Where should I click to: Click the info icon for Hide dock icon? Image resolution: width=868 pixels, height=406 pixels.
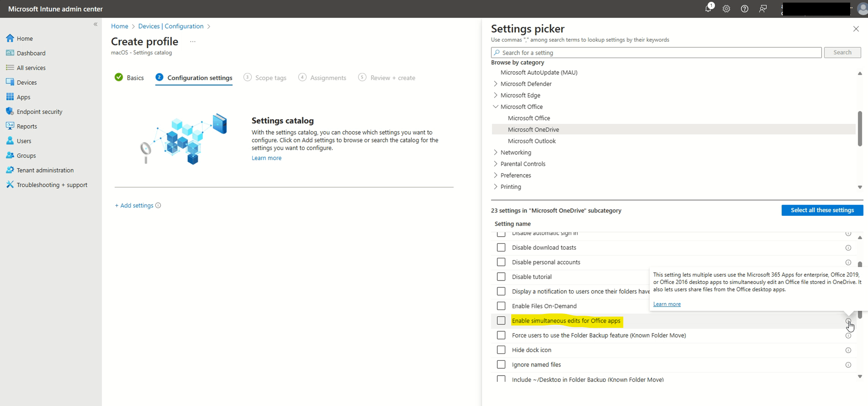pos(848,350)
